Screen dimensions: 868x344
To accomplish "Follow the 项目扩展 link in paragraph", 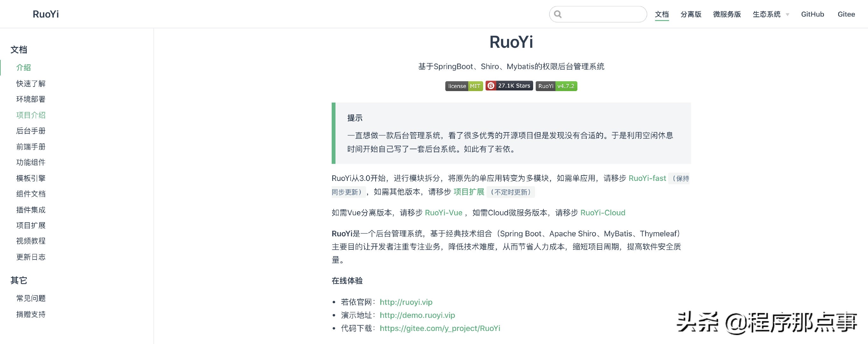I will (x=469, y=192).
